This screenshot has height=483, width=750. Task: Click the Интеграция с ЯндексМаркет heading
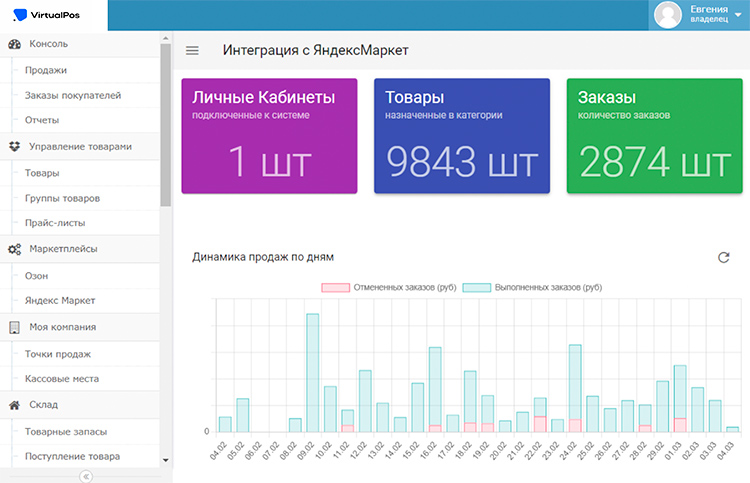pos(316,50)
